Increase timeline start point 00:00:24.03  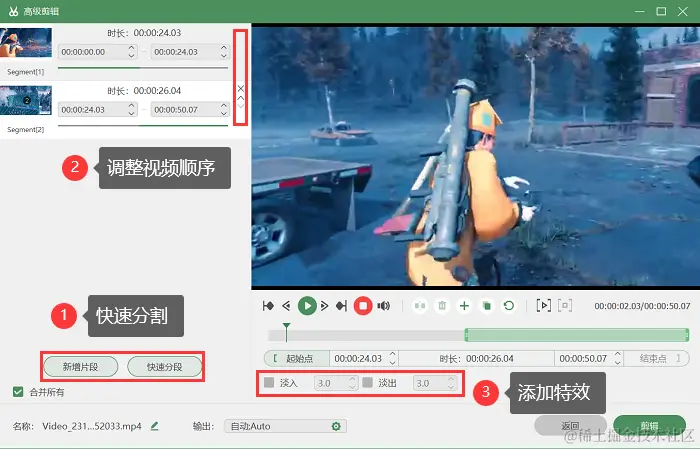click(392, 354)
